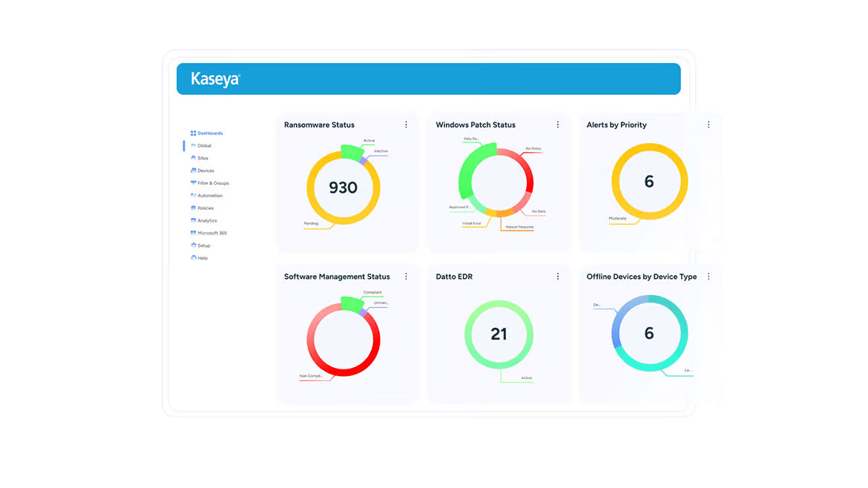
Task: Open the Setup sidebar icon
Action: click(193, 245)
